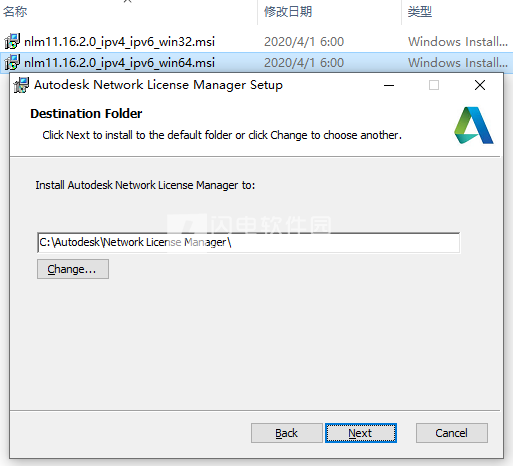Open the Change... folder browser
513x466 pixels.
click(73, 269)
